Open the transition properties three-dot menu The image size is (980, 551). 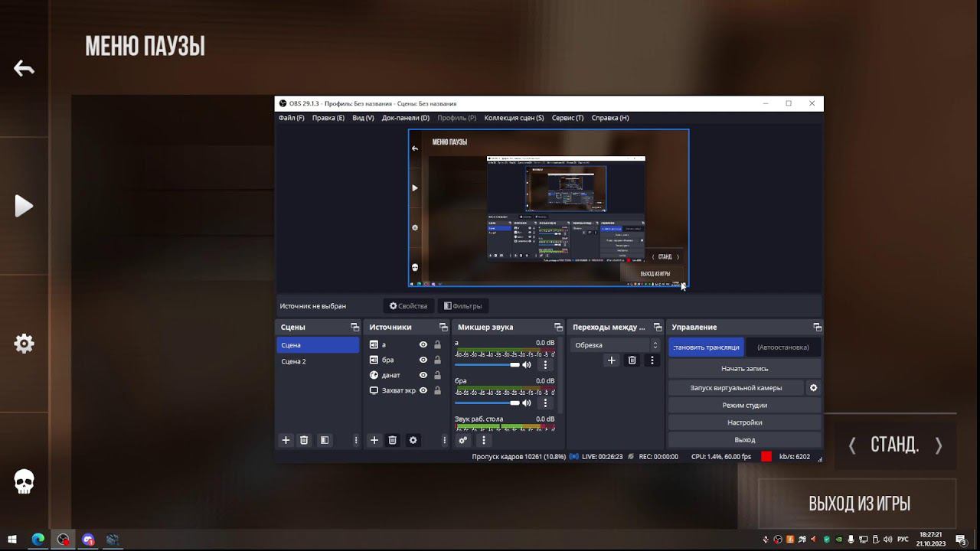click(652, 360)
